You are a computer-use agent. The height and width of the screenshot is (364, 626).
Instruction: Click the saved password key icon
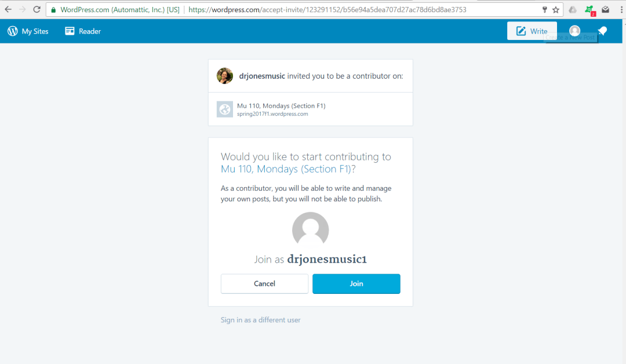[x=544, y=10]
